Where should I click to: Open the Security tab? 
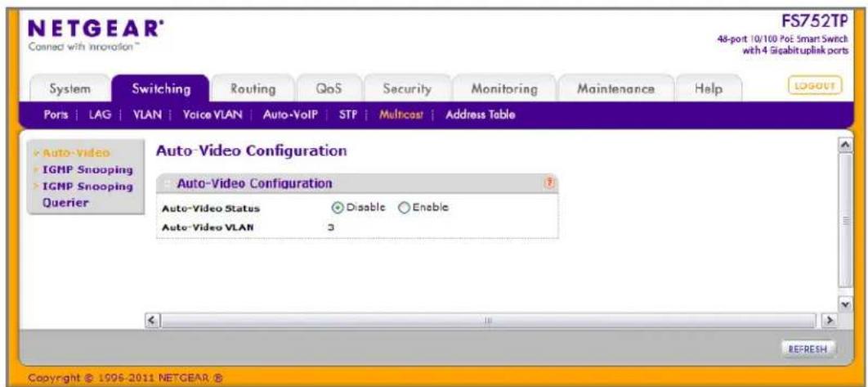(407, 88)
